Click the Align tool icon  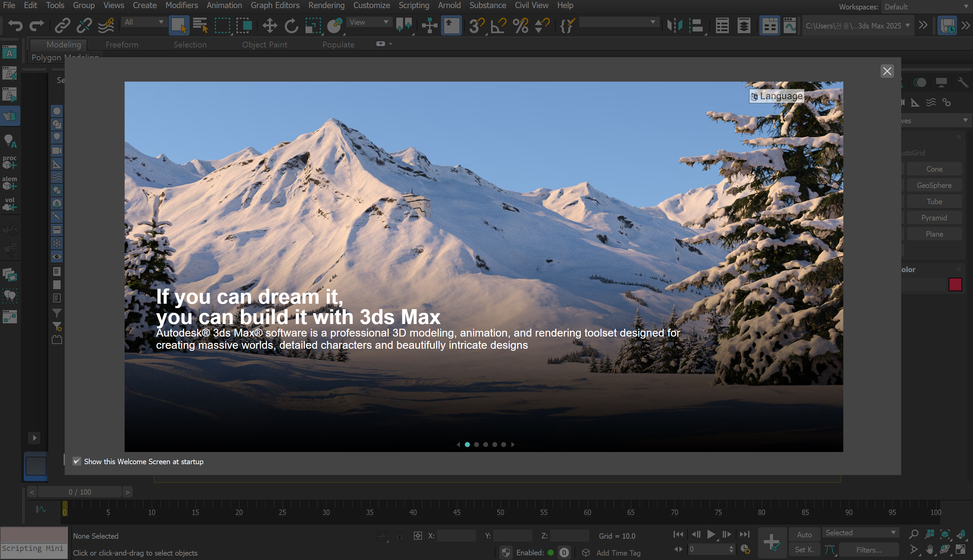tap(696, 26)
